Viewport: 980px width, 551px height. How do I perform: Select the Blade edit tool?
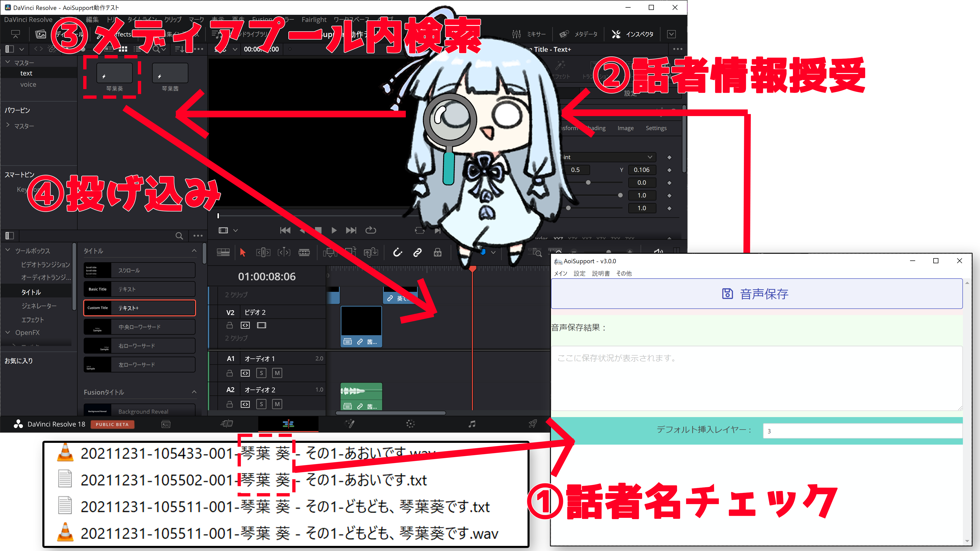click(x=304, y=252)
